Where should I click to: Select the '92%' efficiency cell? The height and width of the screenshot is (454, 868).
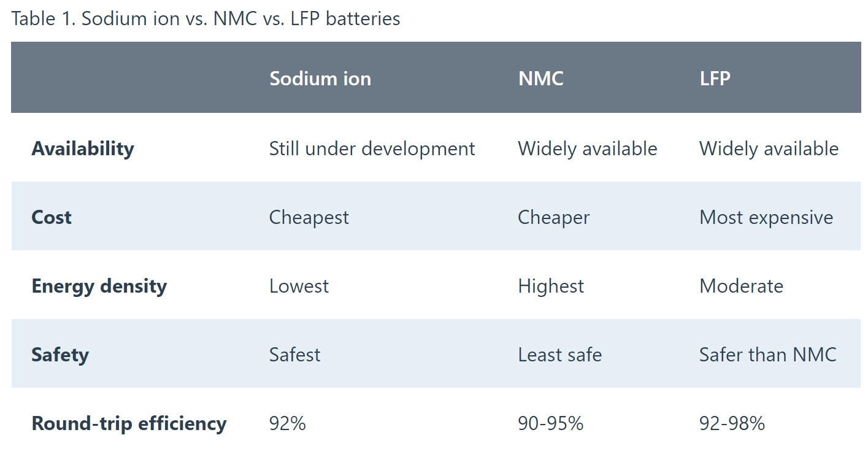[287, 423]
